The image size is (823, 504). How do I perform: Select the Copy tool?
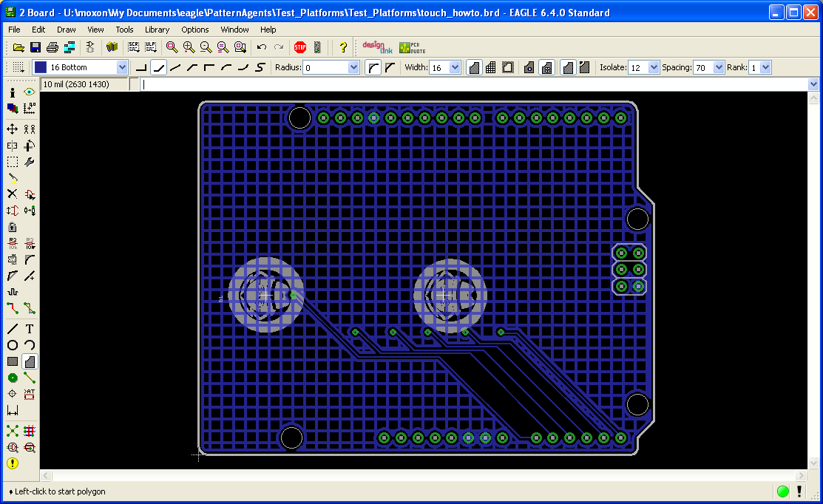(30, 129)
